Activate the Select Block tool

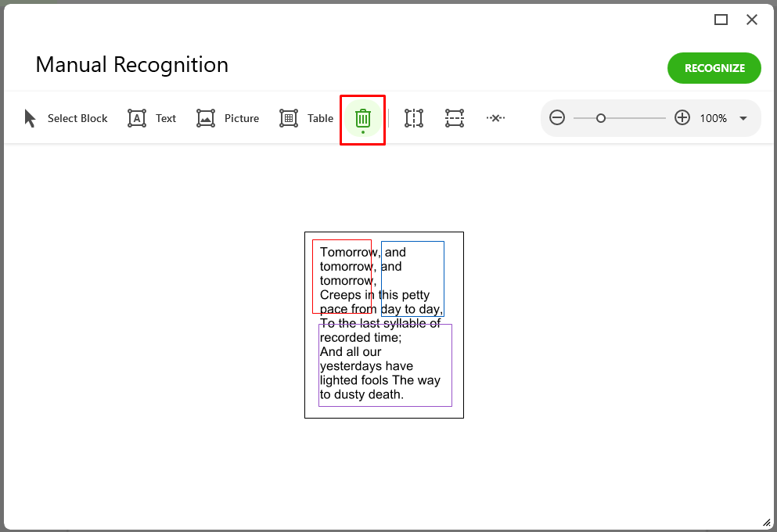(66, 118)
